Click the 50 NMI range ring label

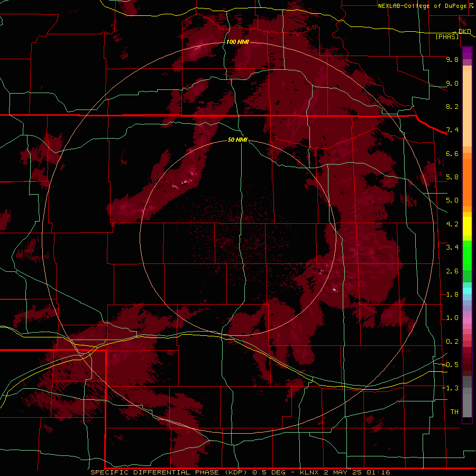(x=237, y=140)
